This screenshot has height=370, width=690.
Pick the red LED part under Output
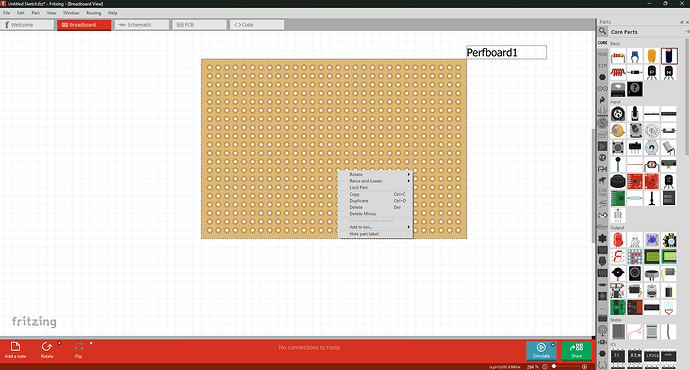point(618,240)
